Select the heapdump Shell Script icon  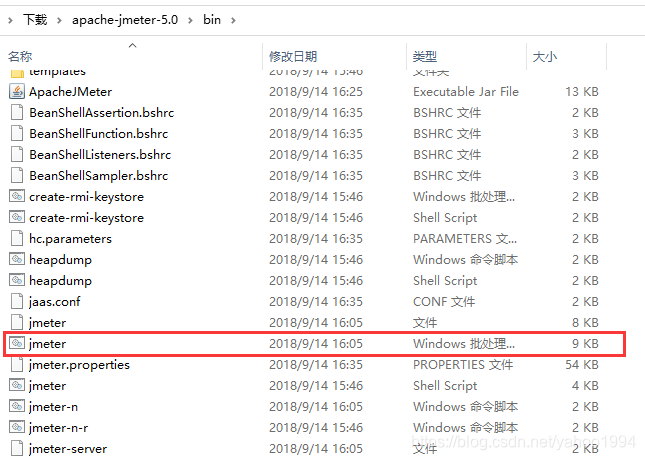pyautogui.click(x=17, y=280)
